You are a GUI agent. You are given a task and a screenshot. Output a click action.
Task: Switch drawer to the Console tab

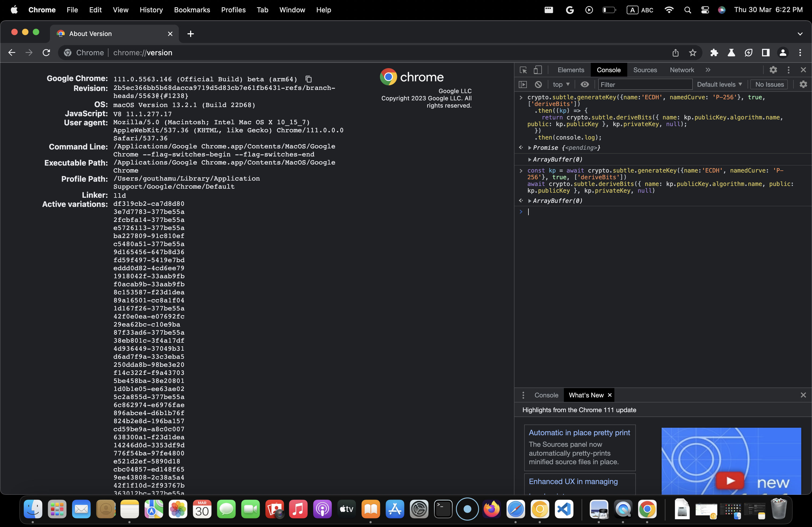pyautogui.click(x=546, y=395)
